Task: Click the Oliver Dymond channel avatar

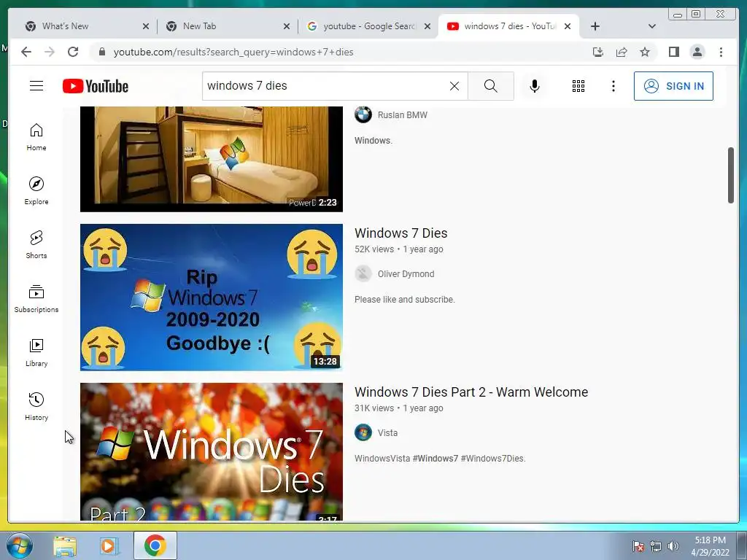Action: pos(363,274)
